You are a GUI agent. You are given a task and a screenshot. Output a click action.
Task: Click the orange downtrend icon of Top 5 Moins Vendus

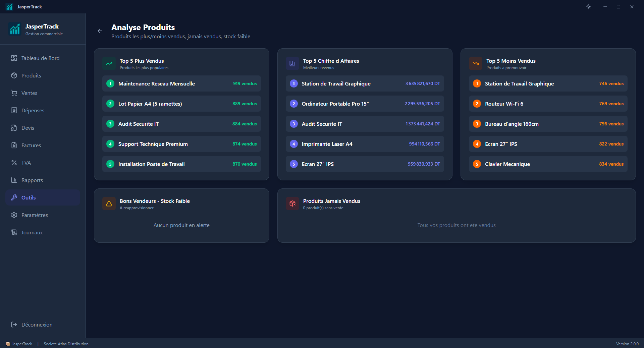coord(476,63)
